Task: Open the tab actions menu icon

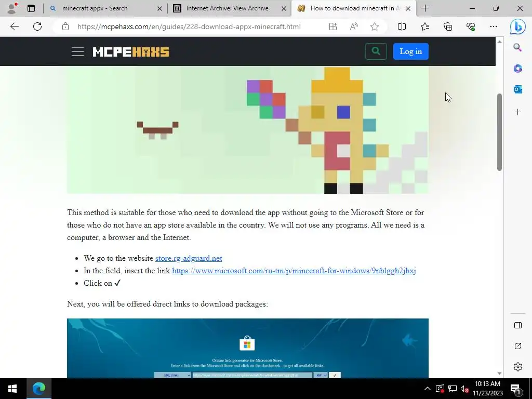Action: (x=31, y=8)
